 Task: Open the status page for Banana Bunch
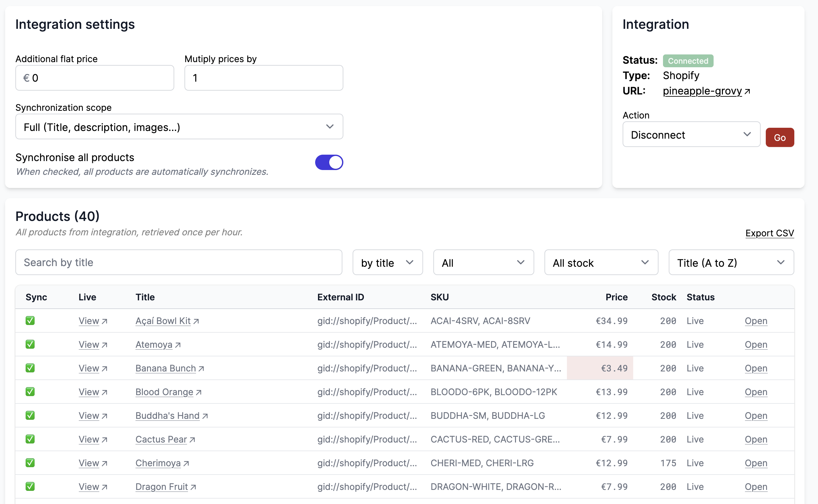(x=756, y=368)
